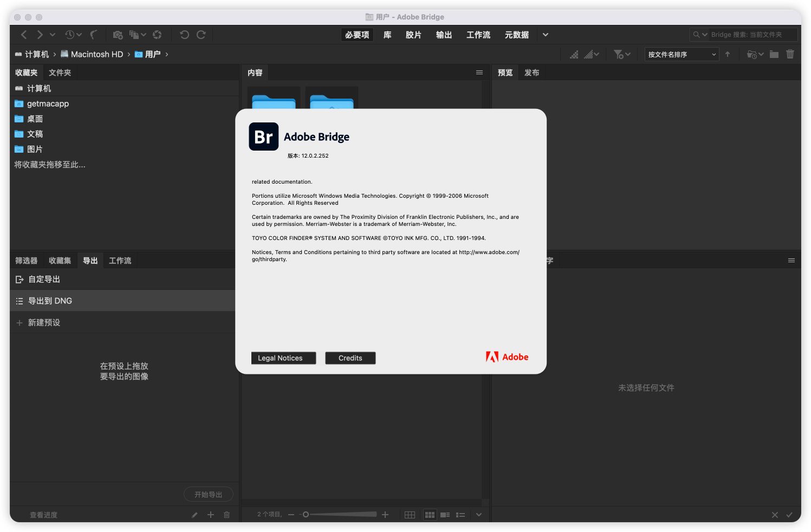The image size is (811, 532).
Task: Click the pencil edit preset icon
Action: pos(194,515)
